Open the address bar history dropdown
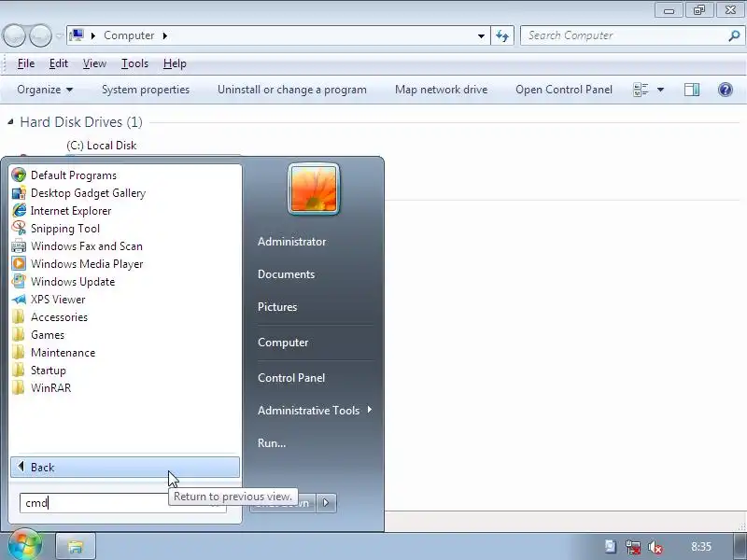The width and height of the screenshot is (747, 560). 481,35
